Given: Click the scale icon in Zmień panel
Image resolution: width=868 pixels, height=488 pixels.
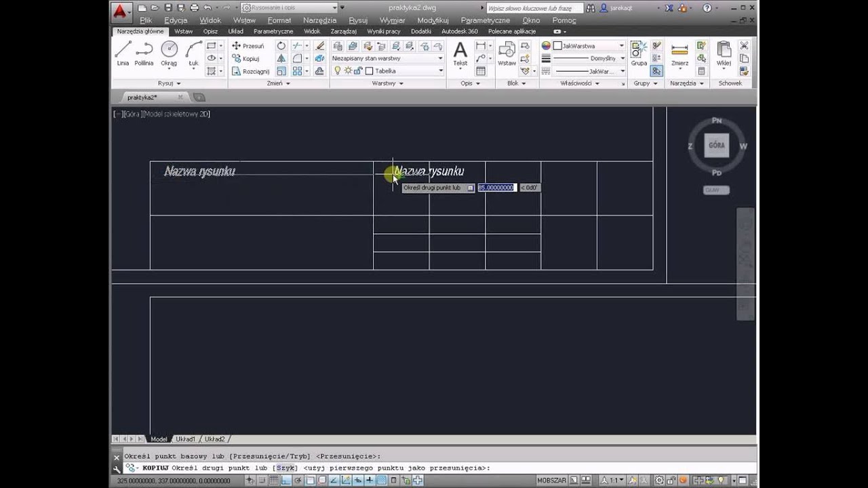Looking at the screenshot, I should (x=281, y=71).
